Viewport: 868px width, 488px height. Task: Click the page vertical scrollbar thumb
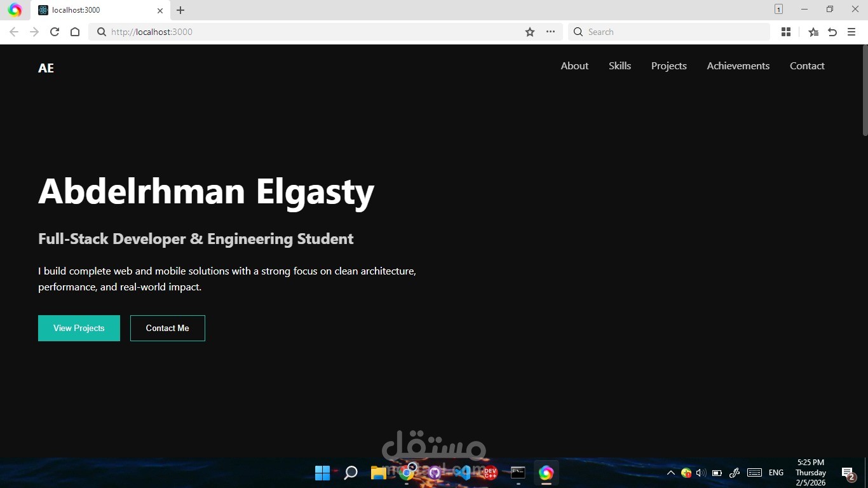coord(865,90)
